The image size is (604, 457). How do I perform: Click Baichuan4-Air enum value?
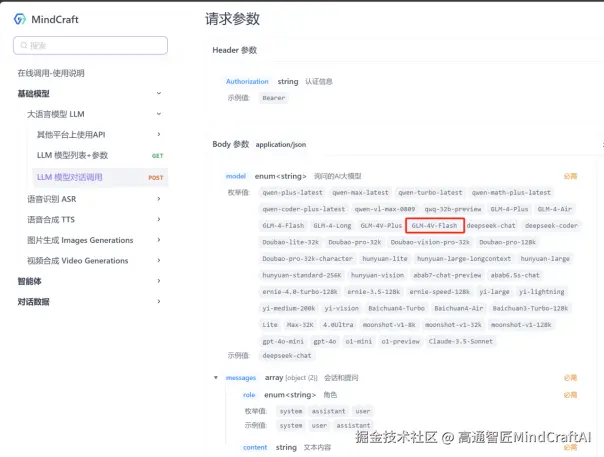(x=458, y=308)
